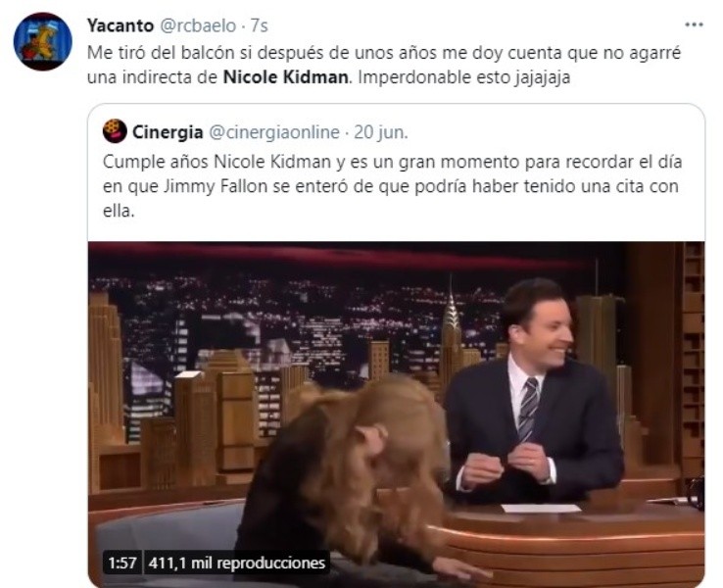Click the white paper on the video desk
The width and height of the screenshot is (723, 588).
(x=541, y=509)
